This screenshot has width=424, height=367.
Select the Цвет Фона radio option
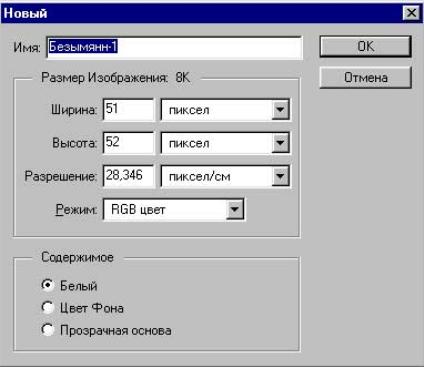tap(48, 308)
